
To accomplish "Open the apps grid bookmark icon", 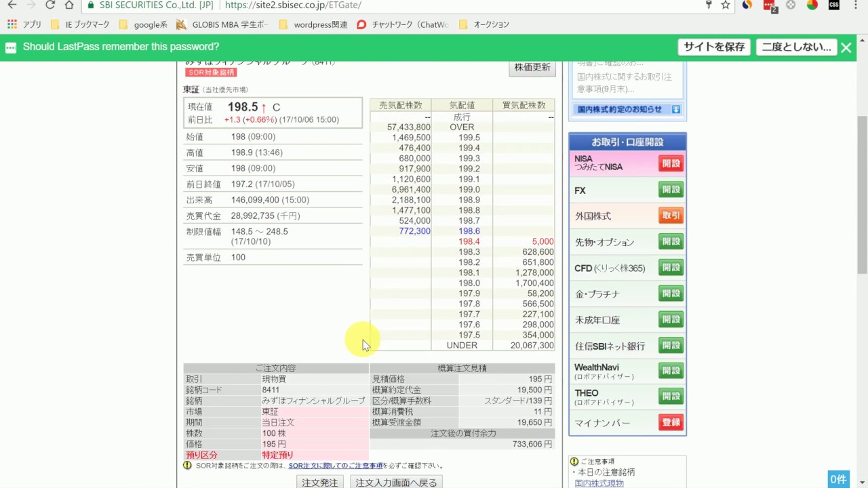I will (12, 24).
